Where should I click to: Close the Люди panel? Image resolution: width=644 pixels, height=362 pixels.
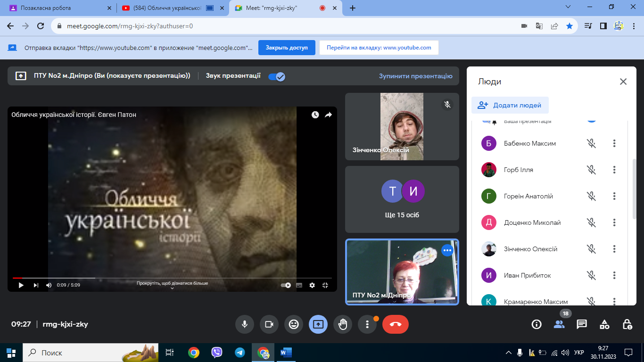623,82
